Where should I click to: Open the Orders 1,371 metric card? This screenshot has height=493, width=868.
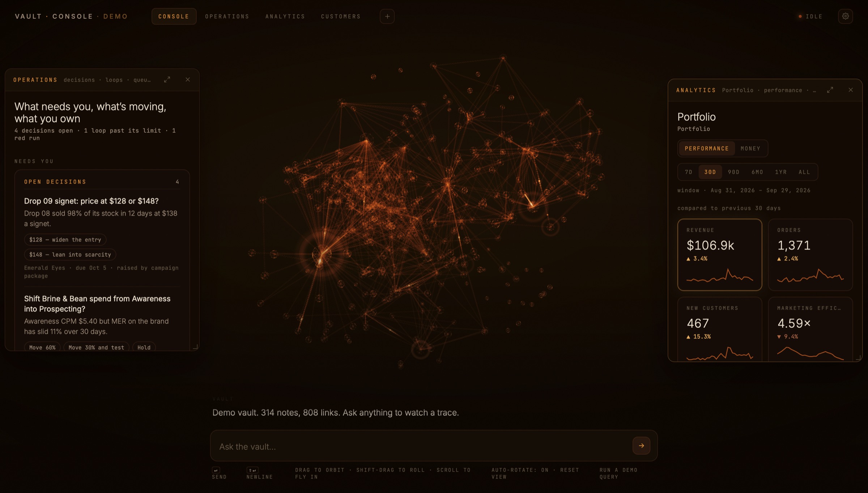click(x=810, y=255)
